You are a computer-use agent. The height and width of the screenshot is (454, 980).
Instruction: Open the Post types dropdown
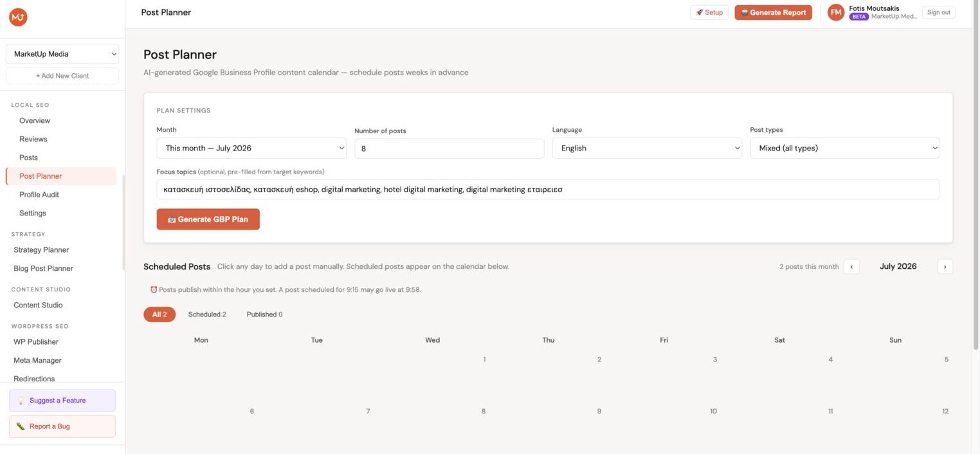point(845,148)
